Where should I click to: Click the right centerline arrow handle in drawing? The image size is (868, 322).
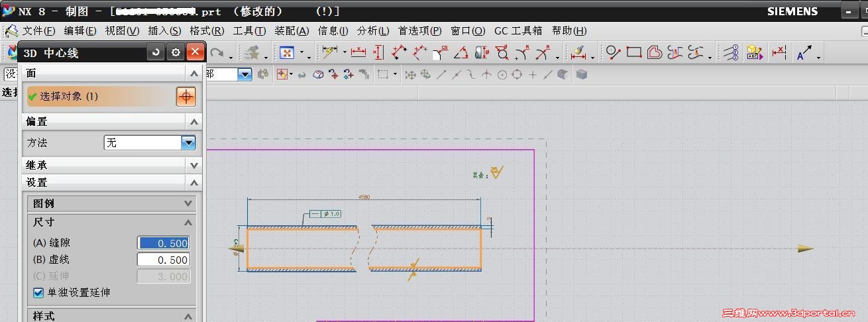pos(805,249)
